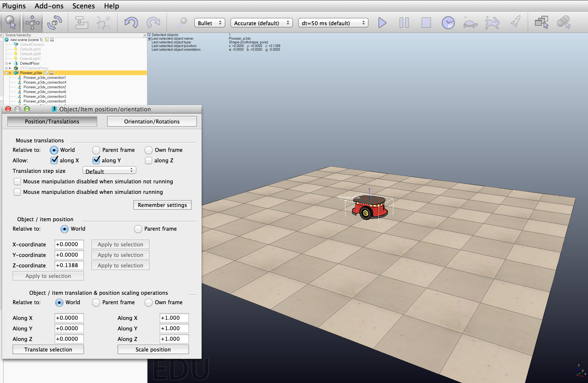
Task: Disable the 'along X' mouse translation checkbox
Action: point(54,160)
